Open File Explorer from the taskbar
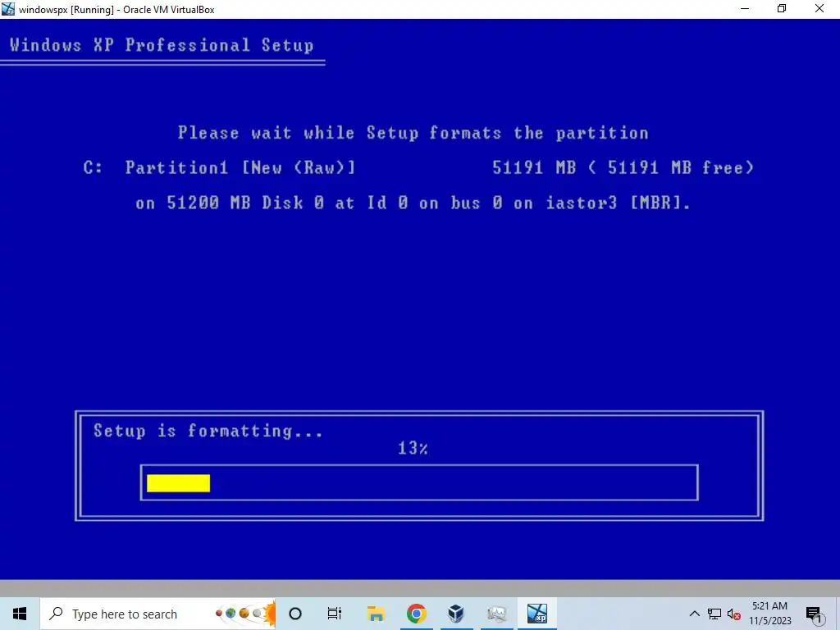 [376, 614]
